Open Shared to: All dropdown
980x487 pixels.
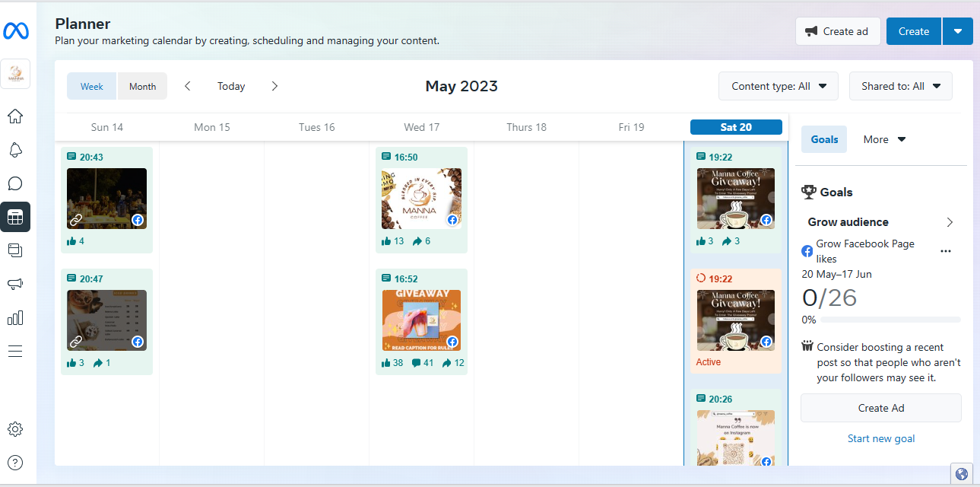901,86
